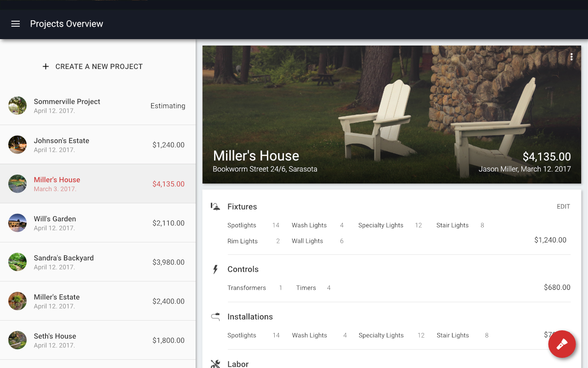Click Spotlights in the Fixtures section
This screenshot has height=368, width=588.
pyautogui.click(x=242, y=225)
